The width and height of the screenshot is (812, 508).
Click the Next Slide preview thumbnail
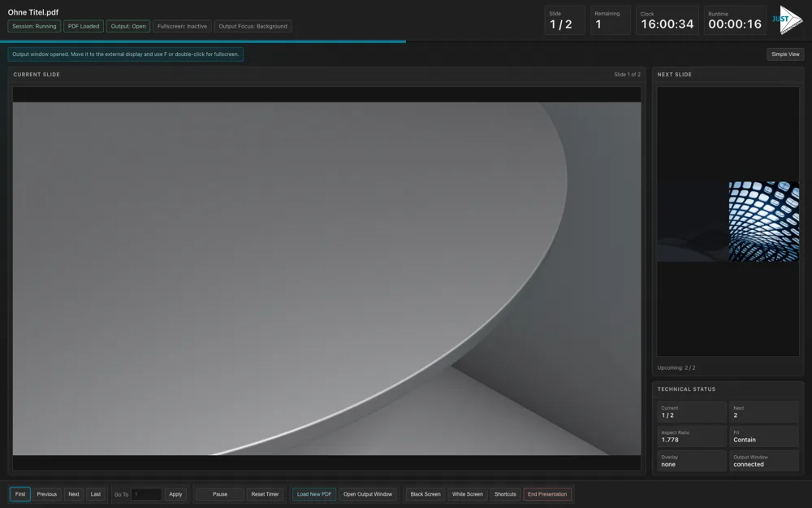pyautogui.click(x=728, y=221)
